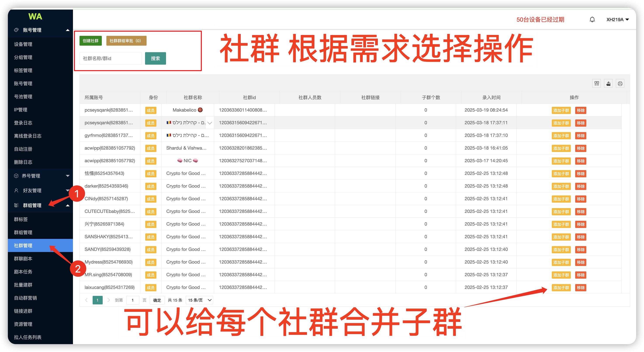Image resolution: width=644 pixels, height=352 pixels.
Task: Expand the truncated community name chevron
Action: click(x=210, y=123)
